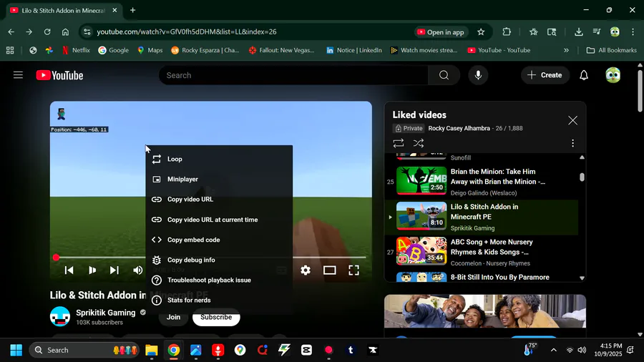This screenshot has width=644, height=362.
Task: Search with your voice microphone
Action: click(x=478, y=75)
